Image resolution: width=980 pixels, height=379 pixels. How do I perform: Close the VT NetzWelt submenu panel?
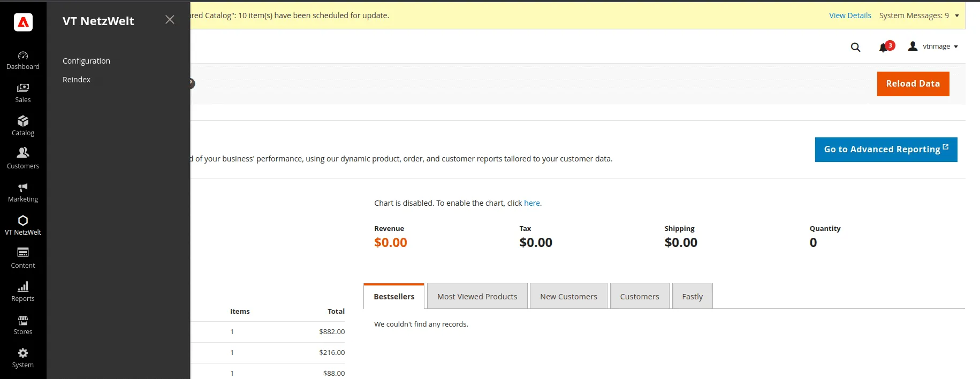pos(170,20)
